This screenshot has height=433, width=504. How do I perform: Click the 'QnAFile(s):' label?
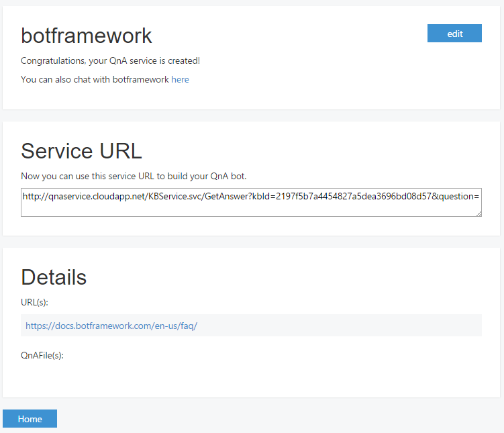click(42, 355)
